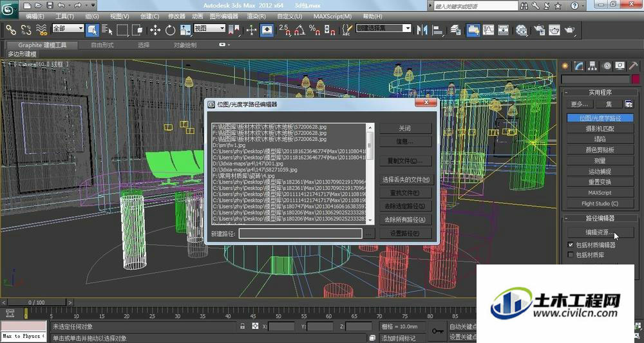
Task: Activate the Select and Scale tool
Action: pos(185,30)
